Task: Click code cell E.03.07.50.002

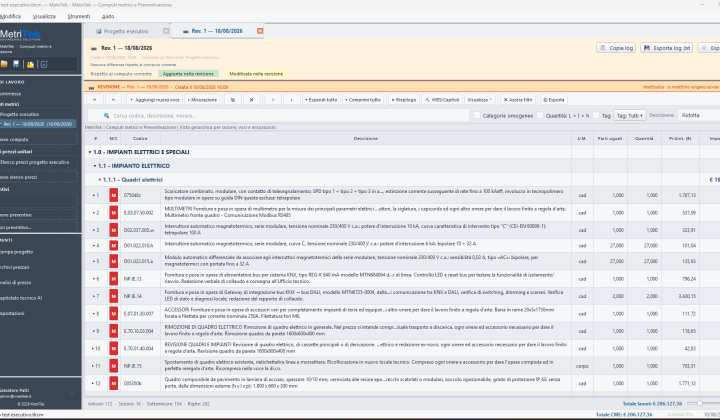Action: click(139, 213)
